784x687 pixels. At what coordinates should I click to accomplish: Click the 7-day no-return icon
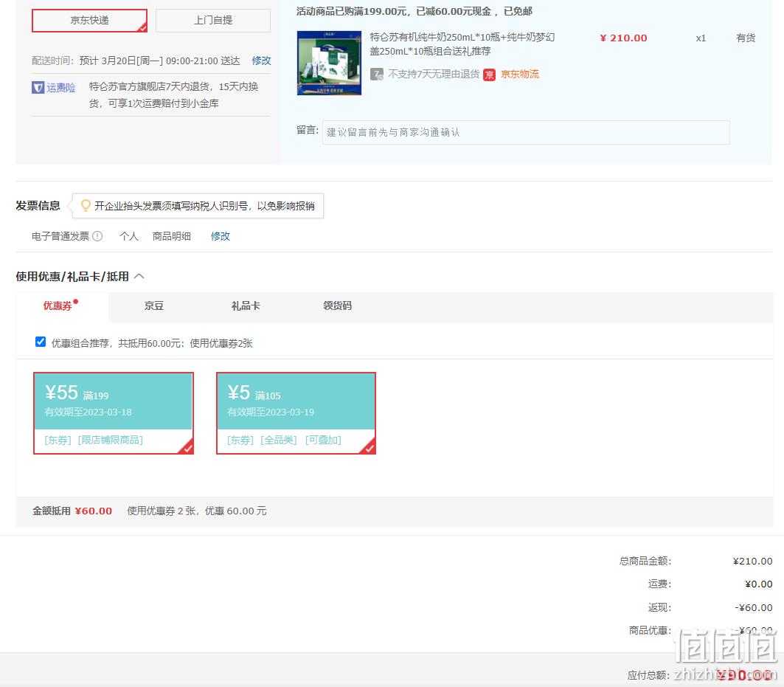click(376, 75)
